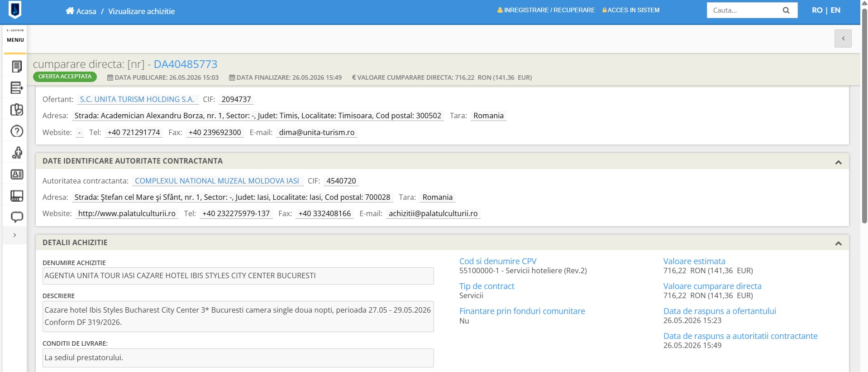This screenshot has width=868, height=372.
Task: Click the search magnifier icon
Action: tap(786, 10)
